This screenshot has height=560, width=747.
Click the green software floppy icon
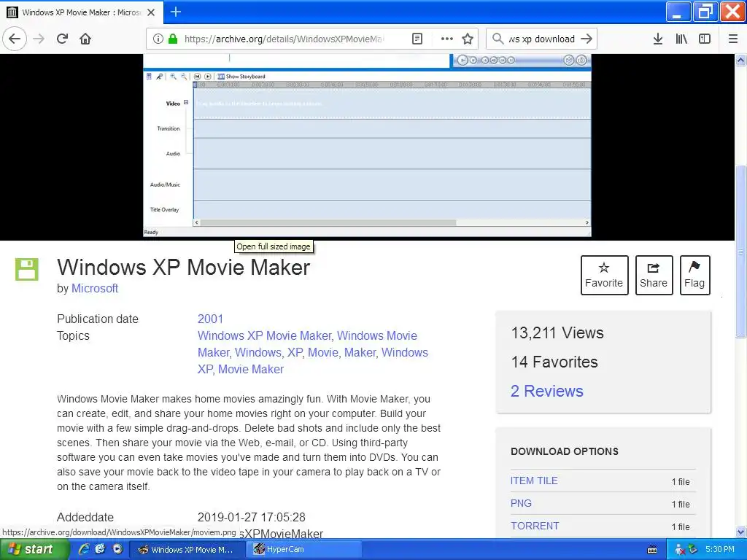point(27,269)
